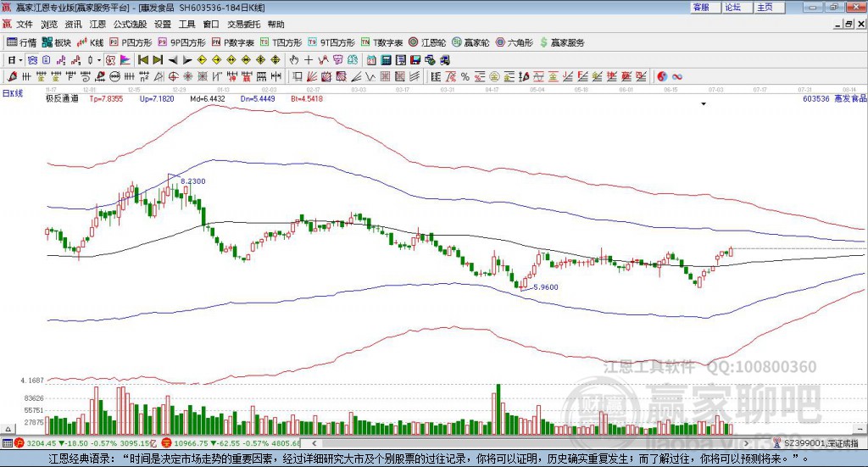Open the T四方形 tool
The image size is (868, 467).
click(281, 42)
